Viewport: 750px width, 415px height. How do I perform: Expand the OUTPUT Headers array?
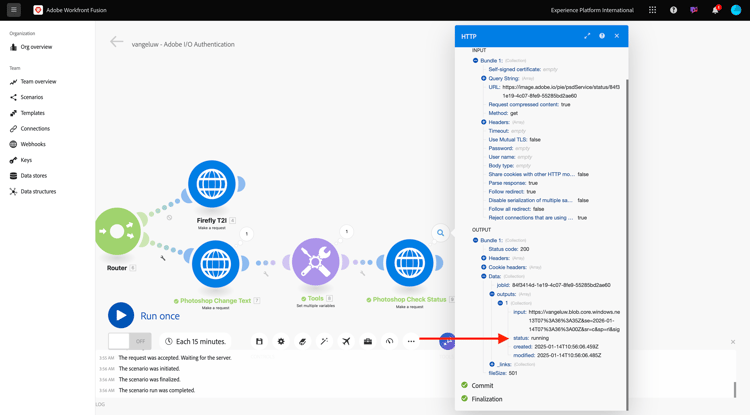pyautogui.click(x=484, y=258)
